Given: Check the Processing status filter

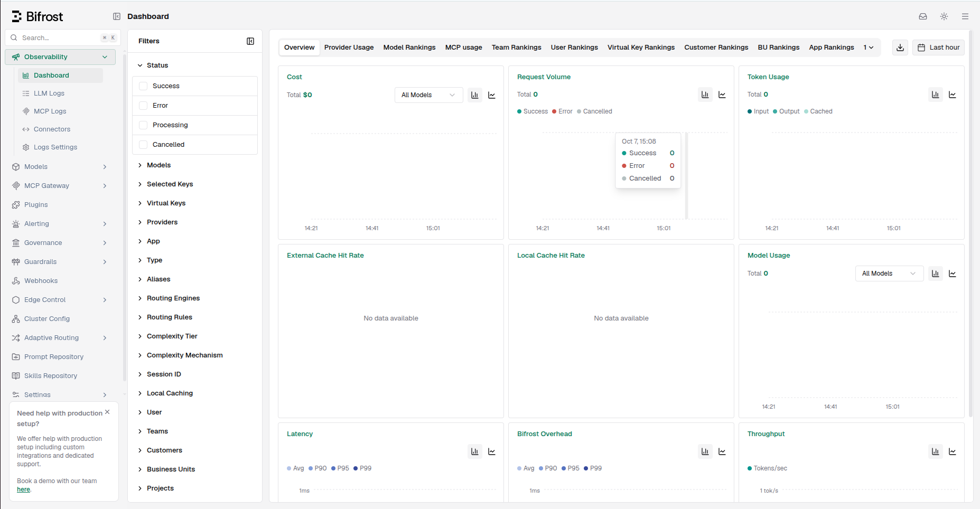Looking at the screenshot, I should click(143, 125).
